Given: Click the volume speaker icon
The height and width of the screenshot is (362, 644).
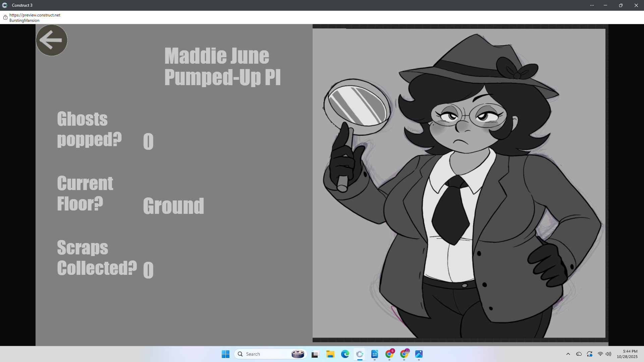Looking at the screenshot, I should coord(608,354).
